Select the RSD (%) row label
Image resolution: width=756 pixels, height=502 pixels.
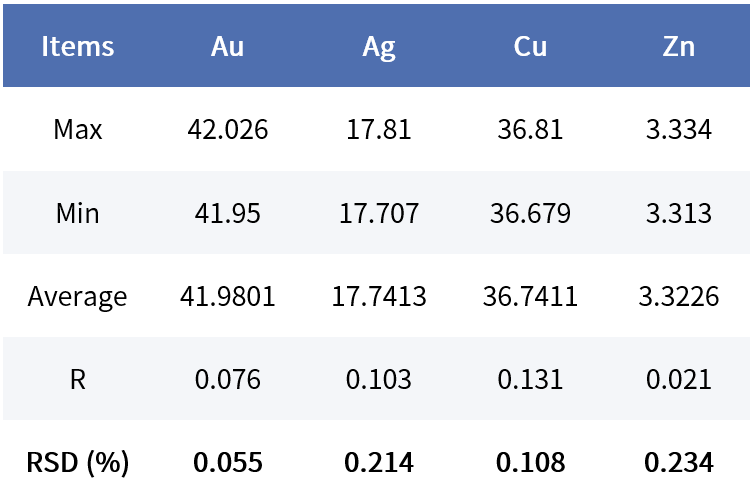(x=78, y=463)
